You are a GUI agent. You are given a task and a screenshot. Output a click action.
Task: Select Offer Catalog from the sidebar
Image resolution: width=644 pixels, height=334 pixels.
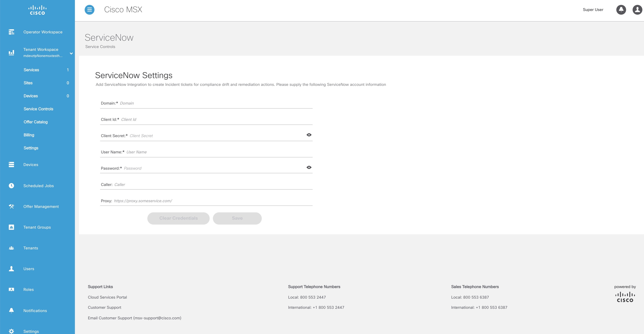[x=35, y=122]
